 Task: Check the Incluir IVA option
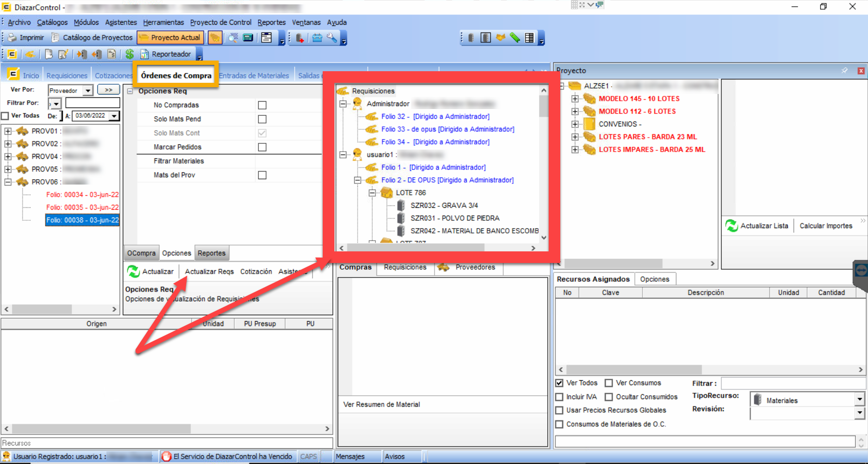559,397
